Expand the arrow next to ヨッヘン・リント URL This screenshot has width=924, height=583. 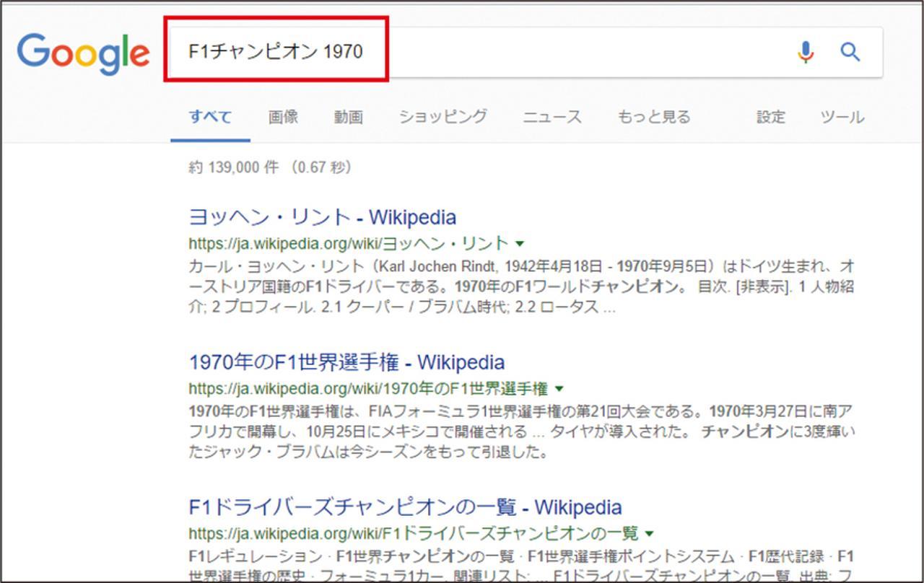pyautogui.click(x=520, y=244)
